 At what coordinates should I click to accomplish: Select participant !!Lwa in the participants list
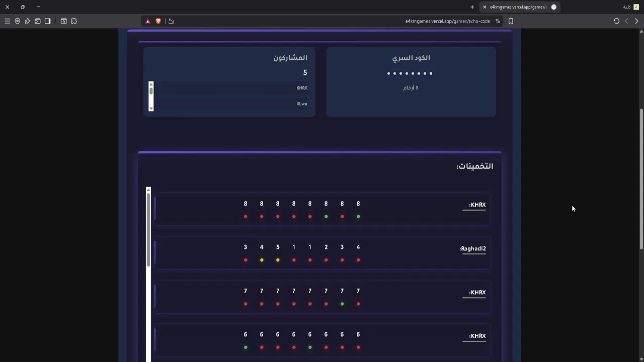coord(302,104)
